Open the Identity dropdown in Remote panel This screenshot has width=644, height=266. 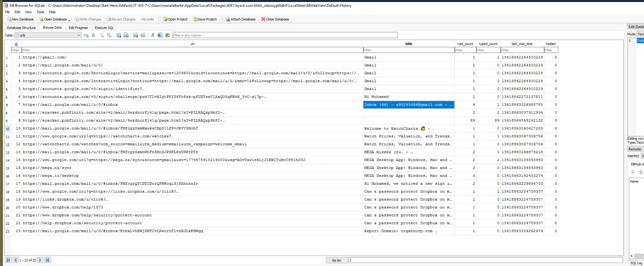[x=642, y=156]
